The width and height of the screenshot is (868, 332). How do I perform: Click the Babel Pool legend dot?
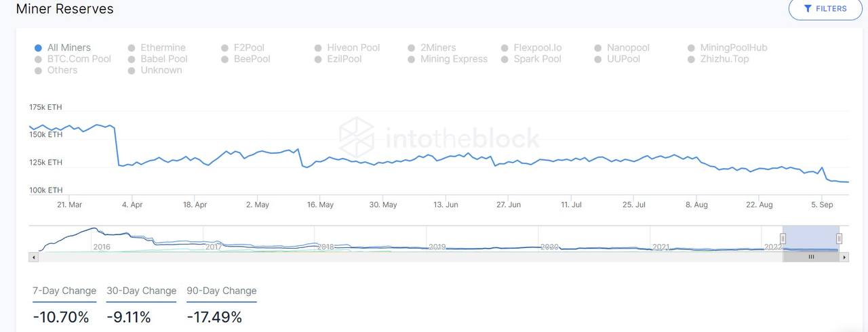point(132,59)
